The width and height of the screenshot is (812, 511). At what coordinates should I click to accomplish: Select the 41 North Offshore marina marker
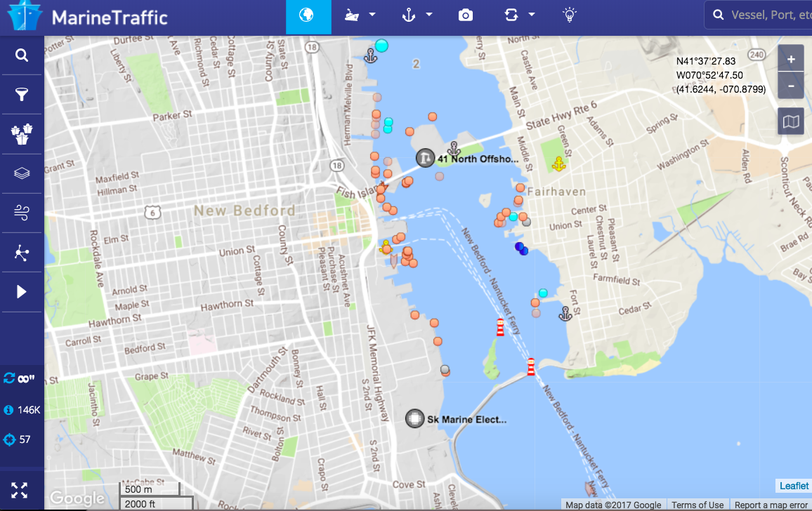point(425,158)
